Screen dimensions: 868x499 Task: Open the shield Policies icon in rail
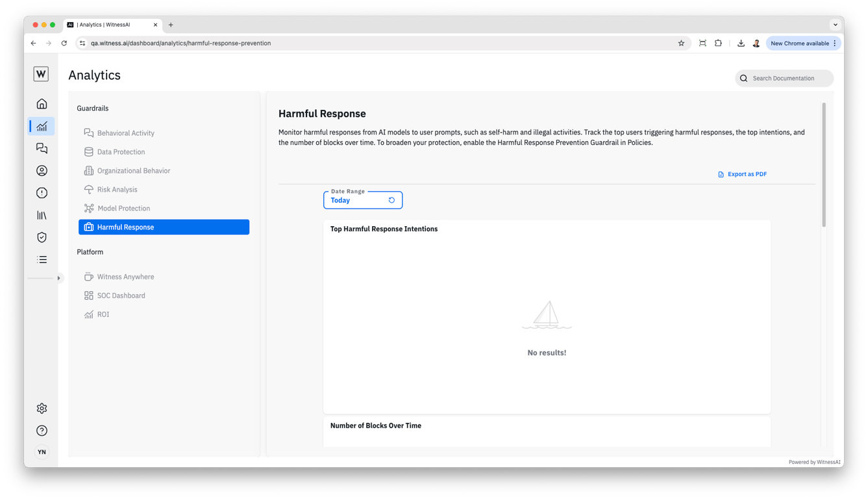42,237
